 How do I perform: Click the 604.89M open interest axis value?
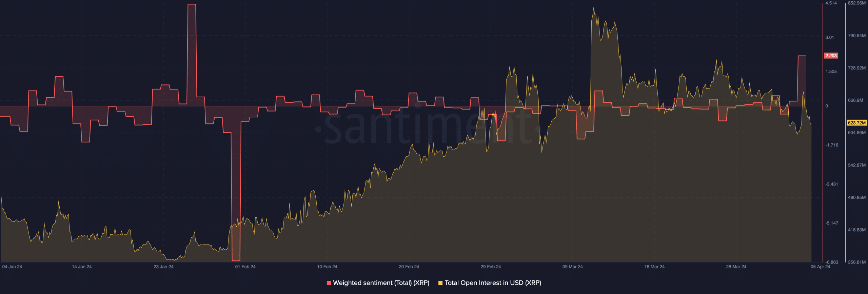click(x=857, y=133)
